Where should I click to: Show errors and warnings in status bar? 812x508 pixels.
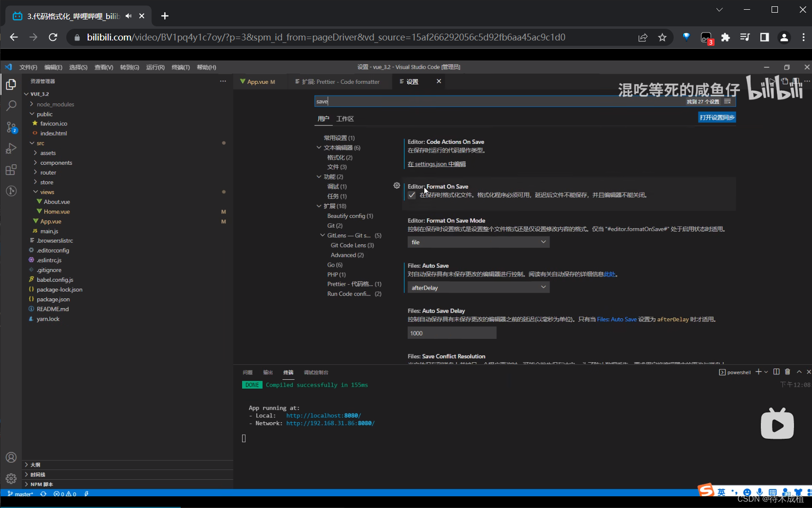pos(65,494)
